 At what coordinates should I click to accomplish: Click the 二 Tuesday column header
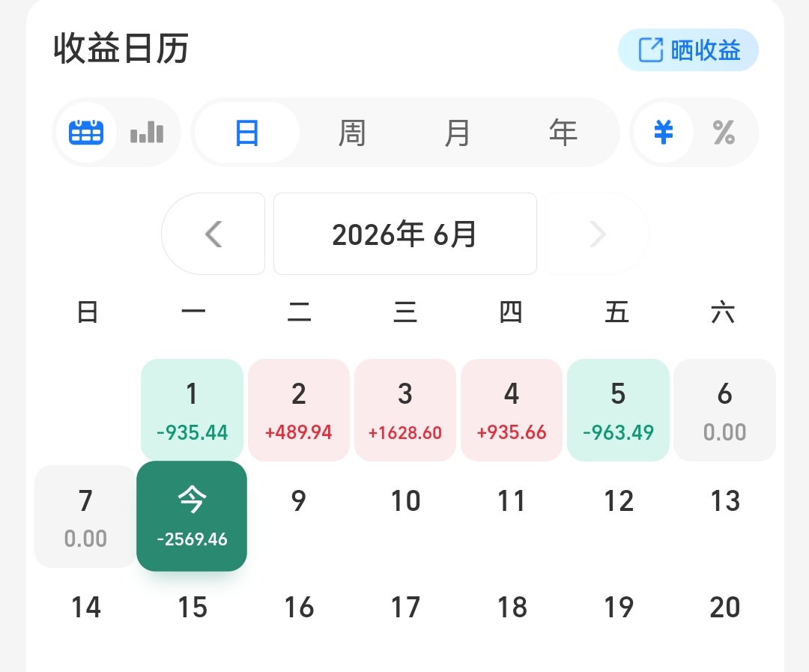coord(299,312)
